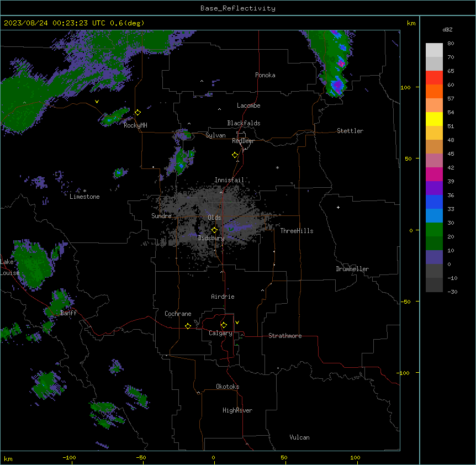This screenshot has height=465, width=476.
Task: Click the white plus marker north of Drumheller
Action: 338,207
